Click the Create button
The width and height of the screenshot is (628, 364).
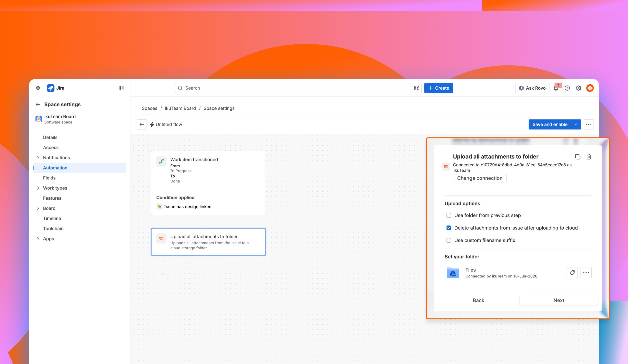439,88
